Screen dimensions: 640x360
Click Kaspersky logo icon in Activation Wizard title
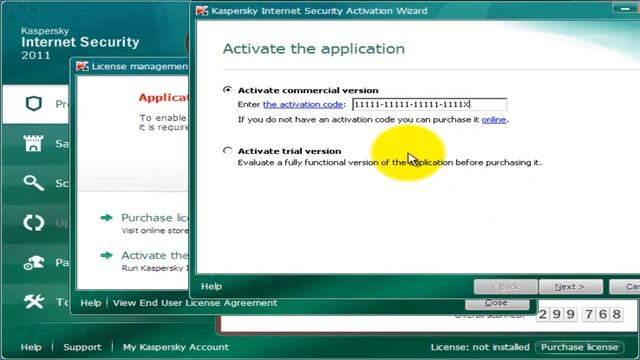pos(202,11)
